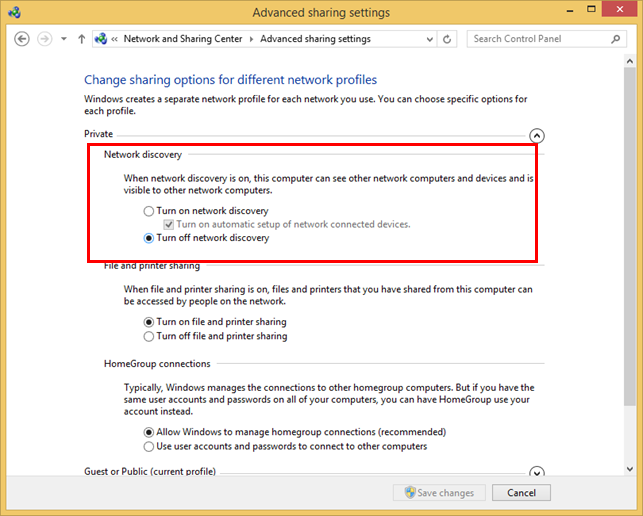Click the 'Network discovery' section label
643x516 pixels.
[x=143, y=155]
